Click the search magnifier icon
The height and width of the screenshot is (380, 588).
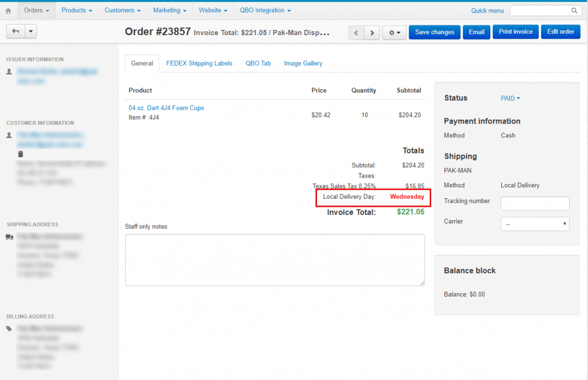coord(574,10)
